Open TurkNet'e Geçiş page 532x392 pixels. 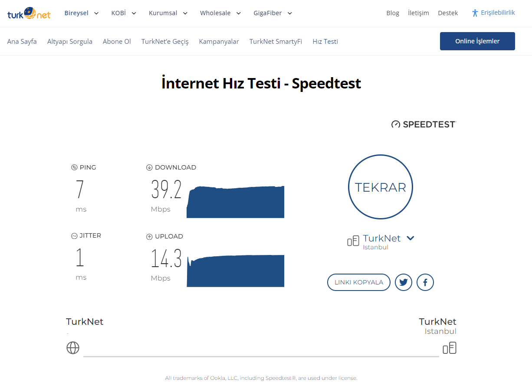[x=165, y=42]
